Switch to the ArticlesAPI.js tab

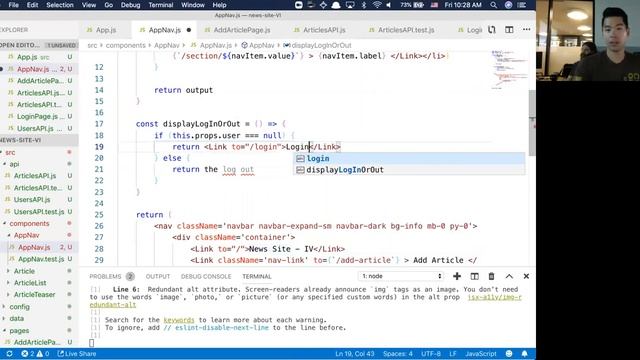(x=324, y=30)
